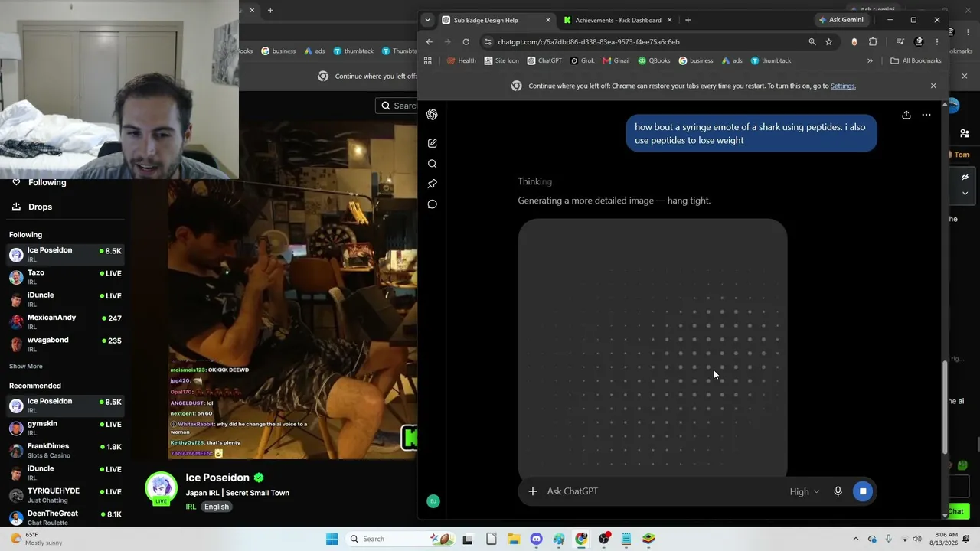Stop the ChatGPT response generation
This screenshot has height=551, width=980.
click(x=863, y=491)
